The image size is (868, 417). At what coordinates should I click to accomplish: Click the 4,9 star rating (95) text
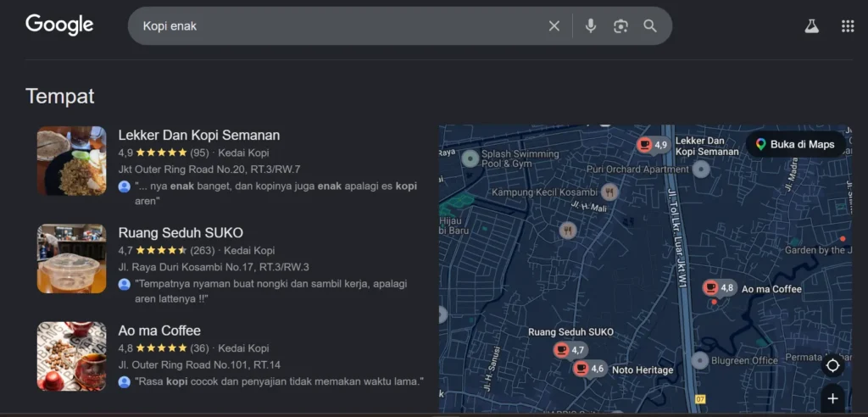pyautogui.click(x=164, y=153)
